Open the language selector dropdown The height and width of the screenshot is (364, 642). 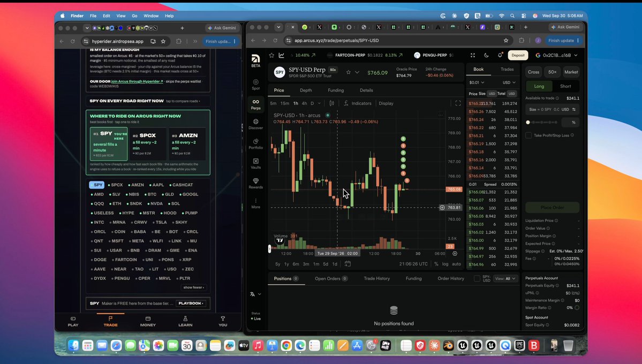tap(255, 294)
